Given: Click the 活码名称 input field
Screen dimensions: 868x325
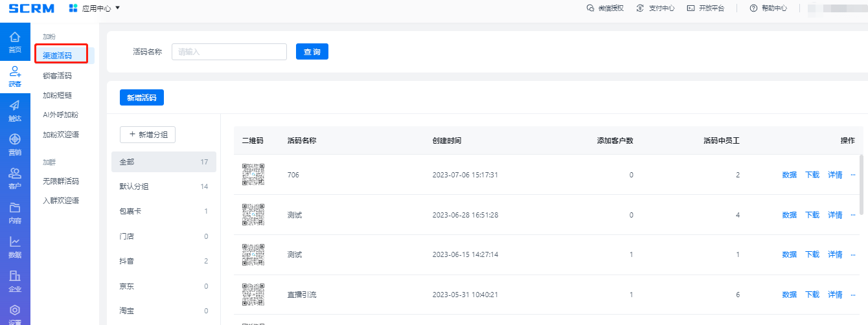Looking at the screenshot, I should (x=229, y=52).
